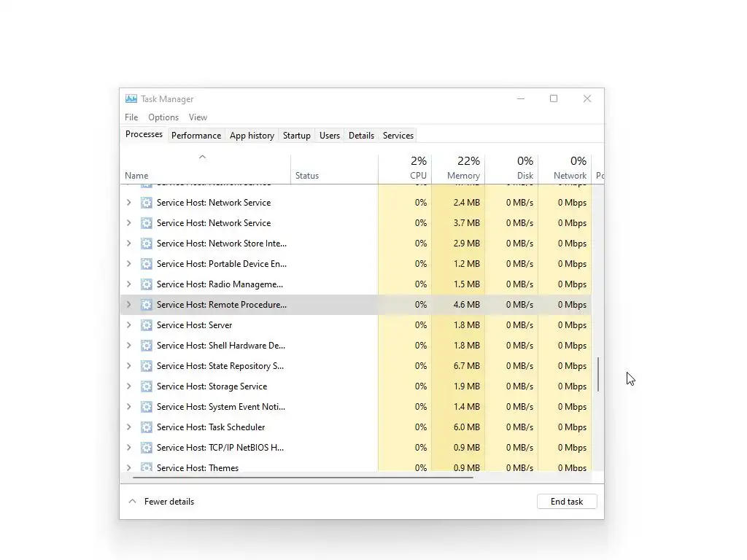Expand Network Service row using 3.7 MB
Image resolution: width=747 pixels, height=560 pixels.
pos(128,223)
